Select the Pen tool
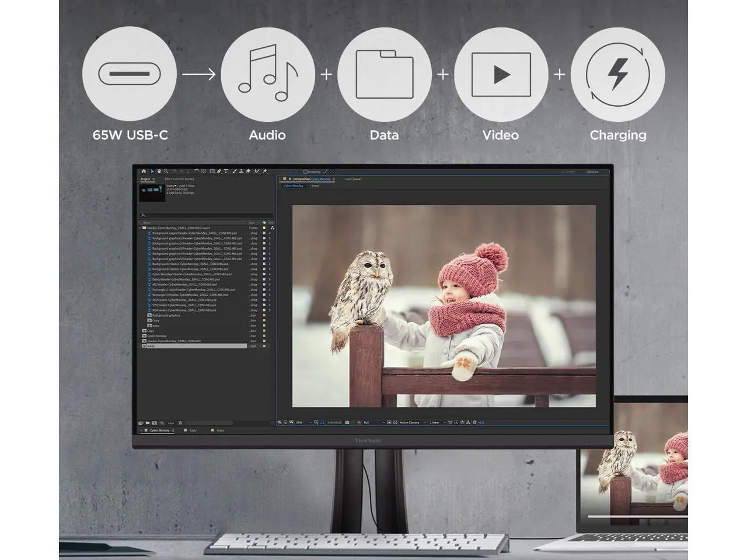747x560 pixels. pos(219,171)
